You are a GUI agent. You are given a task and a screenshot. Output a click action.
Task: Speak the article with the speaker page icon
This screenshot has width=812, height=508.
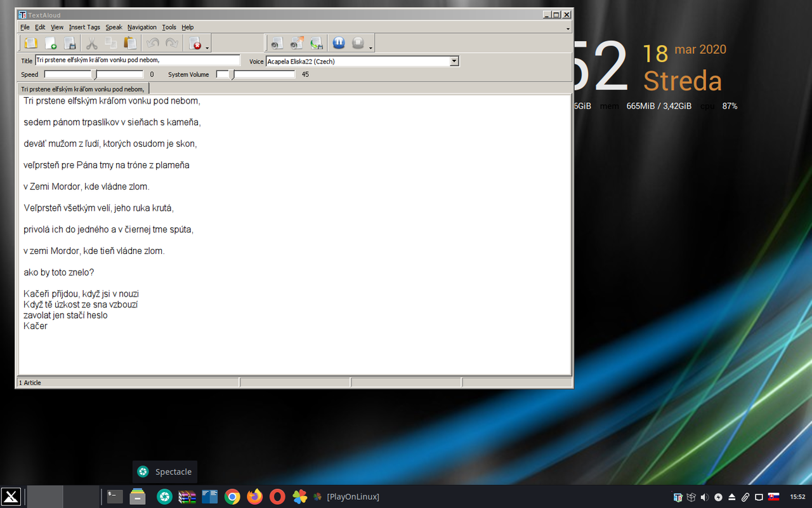[x=276, y=43]
